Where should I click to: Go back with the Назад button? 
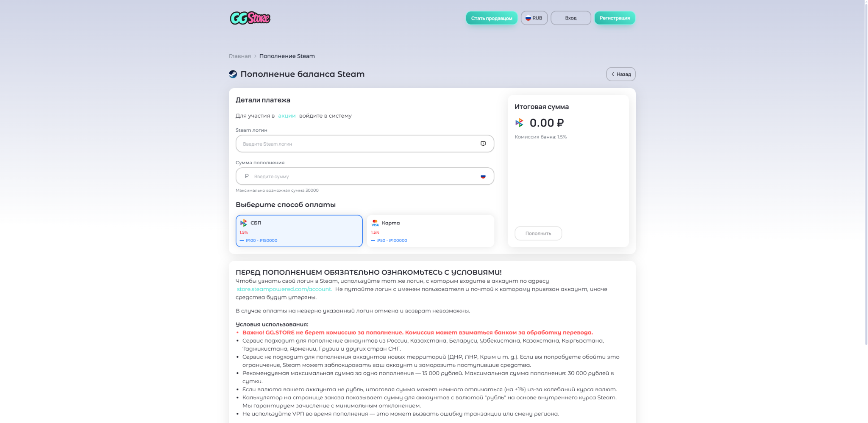tap(620, 74)
